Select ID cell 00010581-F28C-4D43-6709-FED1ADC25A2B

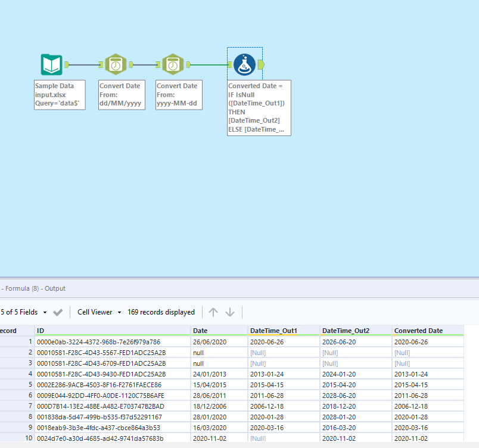(113, 363)
